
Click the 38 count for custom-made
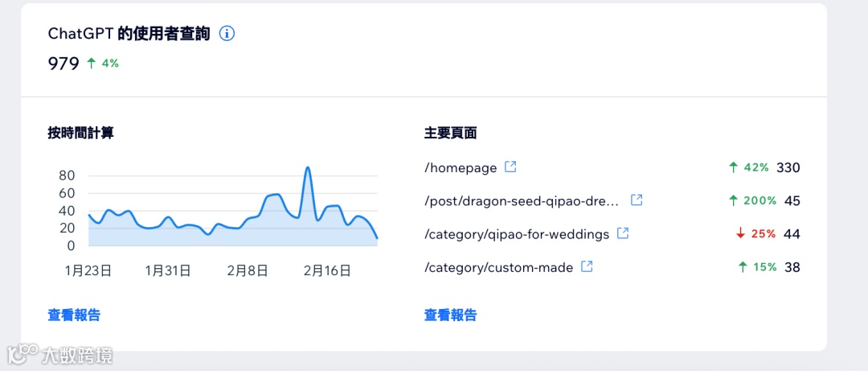(792, 267)
